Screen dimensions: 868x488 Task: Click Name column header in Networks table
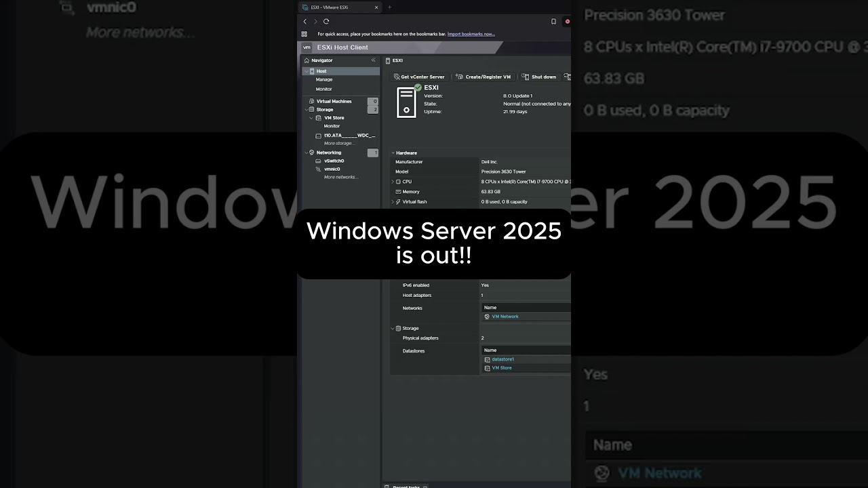coord(490,308)
